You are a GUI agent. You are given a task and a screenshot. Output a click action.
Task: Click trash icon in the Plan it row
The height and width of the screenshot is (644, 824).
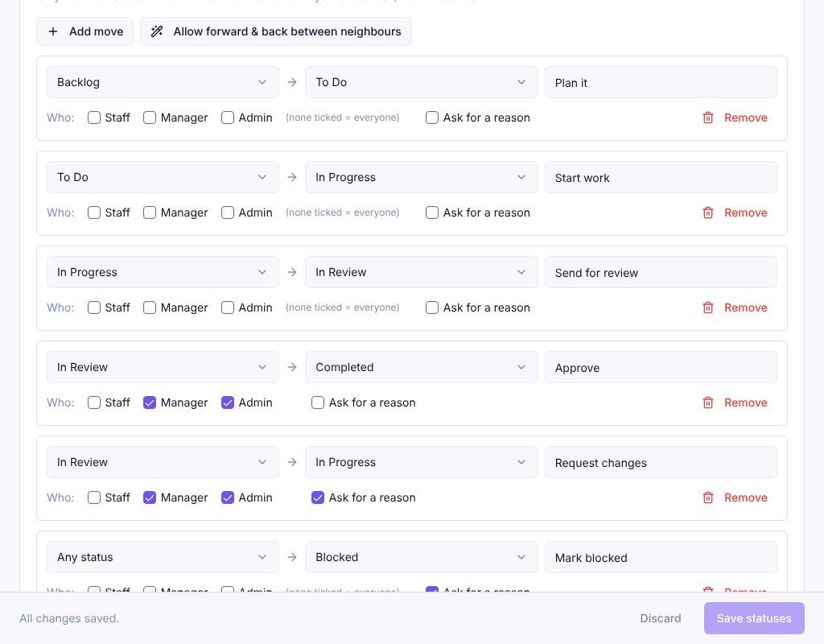click(708, 118)
